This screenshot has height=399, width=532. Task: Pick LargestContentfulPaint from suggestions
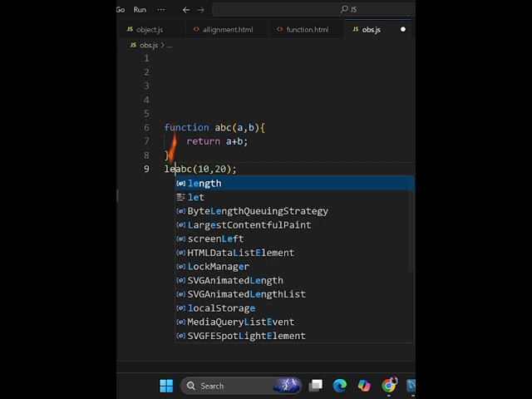click(294, 225)
